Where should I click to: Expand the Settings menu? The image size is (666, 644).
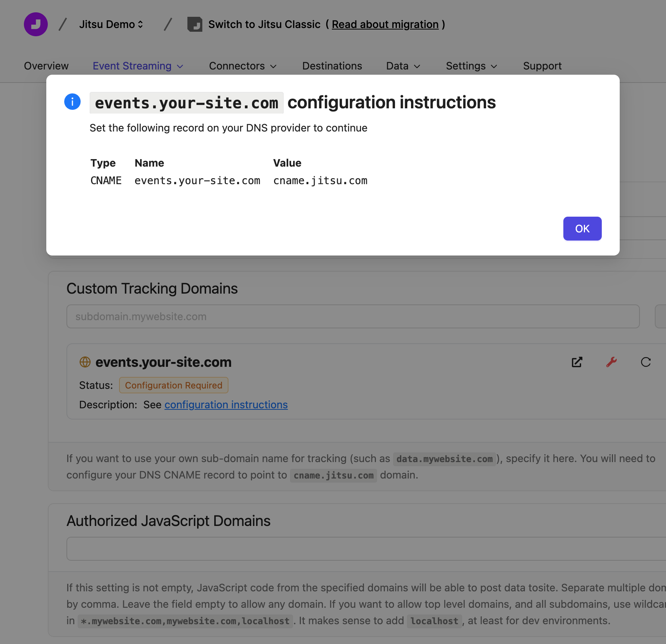pyautogui.click(x=472, y=66)
